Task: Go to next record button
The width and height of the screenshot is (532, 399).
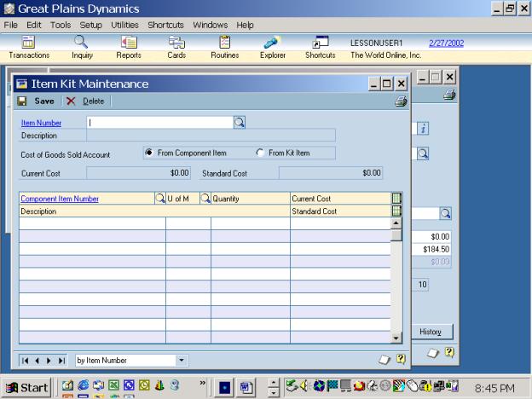Action: (49, 361)
